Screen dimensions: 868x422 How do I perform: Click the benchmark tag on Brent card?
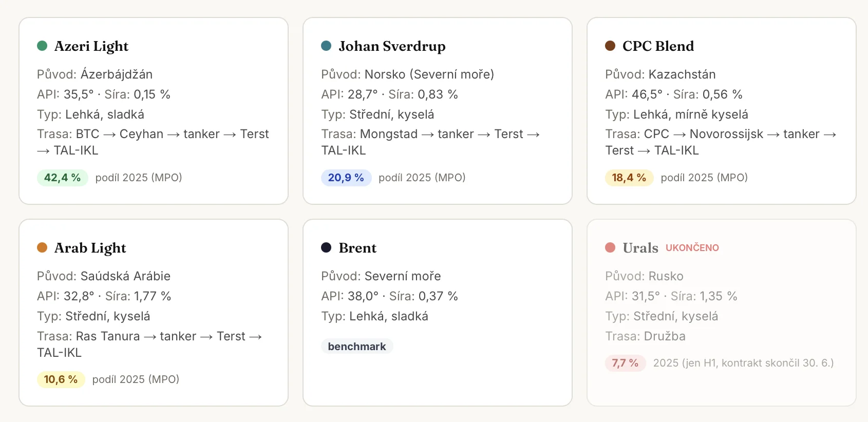(x=357, y=347)
